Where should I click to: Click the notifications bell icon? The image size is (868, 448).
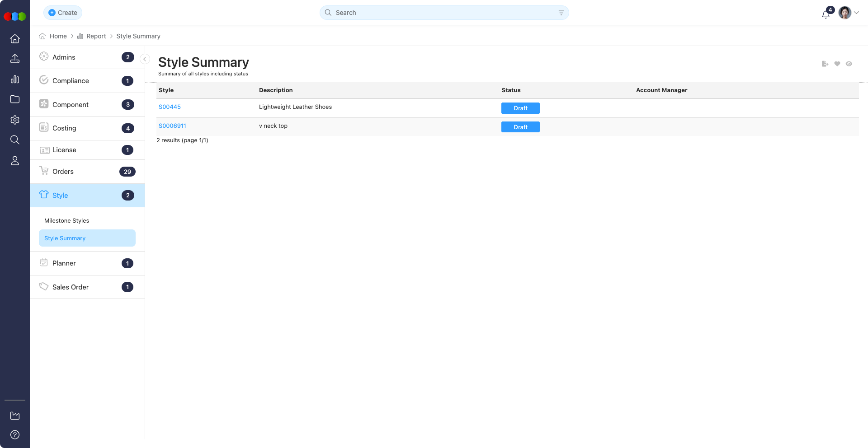pyautogui.click(x=826, y=14)
